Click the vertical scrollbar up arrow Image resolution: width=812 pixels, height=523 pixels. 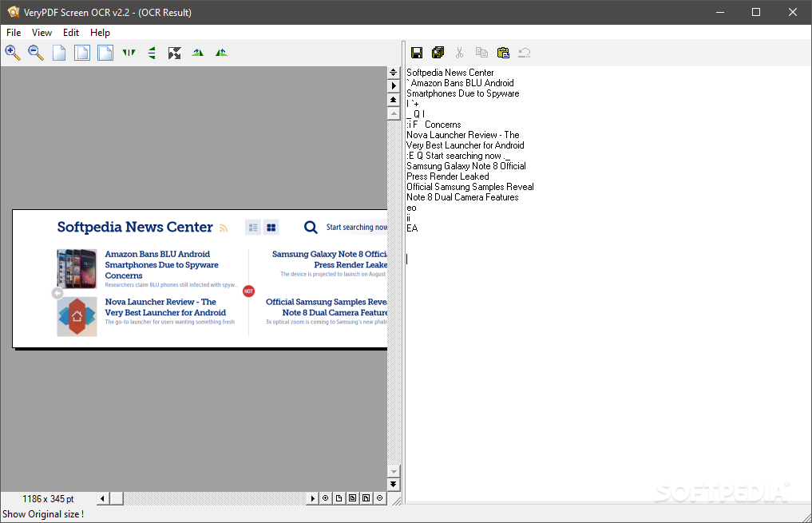click(x=393, y=113)
